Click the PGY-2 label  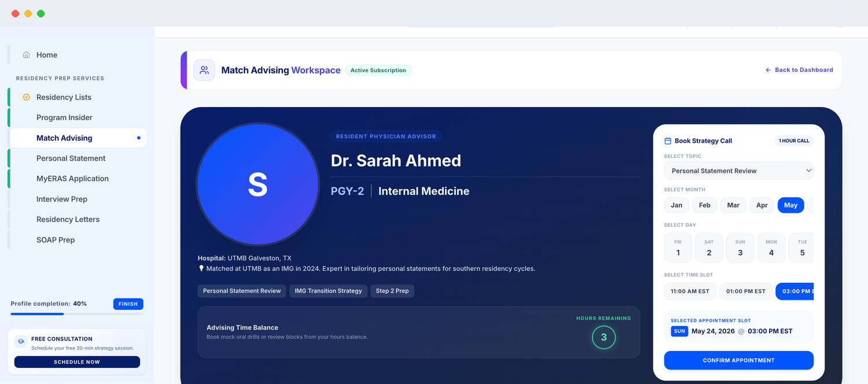pos(347,191)
